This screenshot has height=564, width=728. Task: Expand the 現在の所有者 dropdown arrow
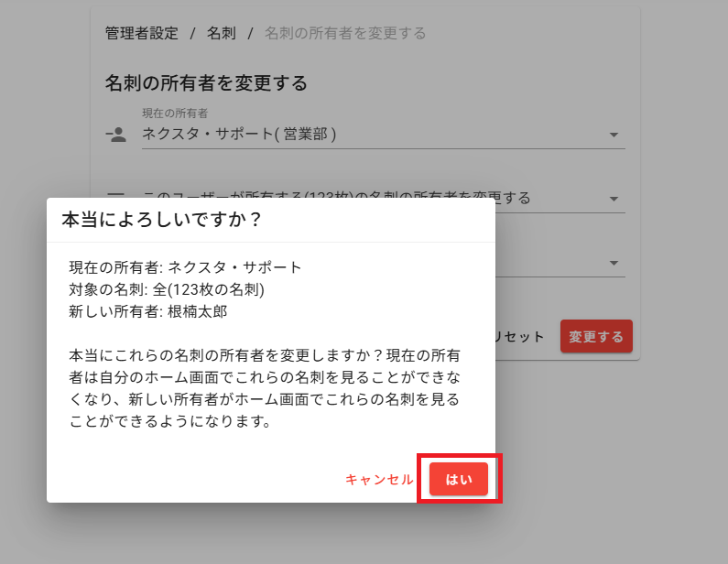coord(614,136)
